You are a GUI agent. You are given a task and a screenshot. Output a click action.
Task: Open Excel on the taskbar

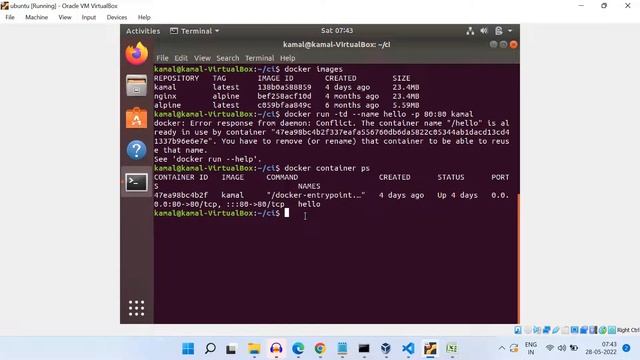451,349
